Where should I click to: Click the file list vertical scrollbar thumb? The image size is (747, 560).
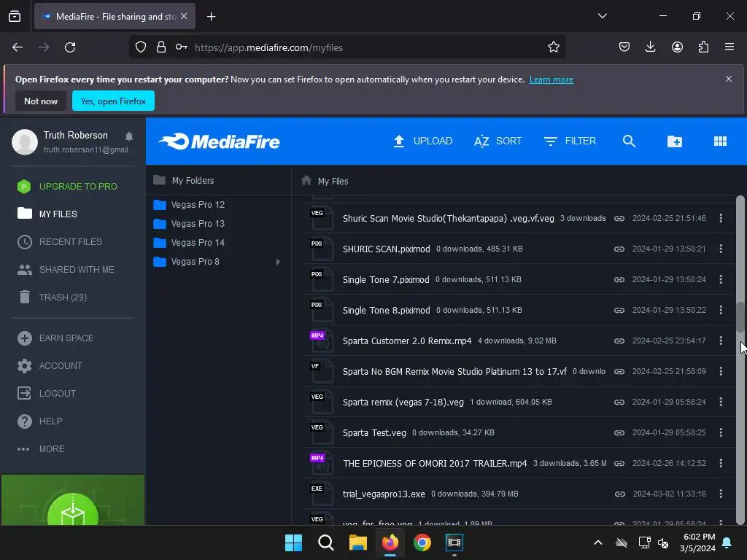(x=740, y=317)
